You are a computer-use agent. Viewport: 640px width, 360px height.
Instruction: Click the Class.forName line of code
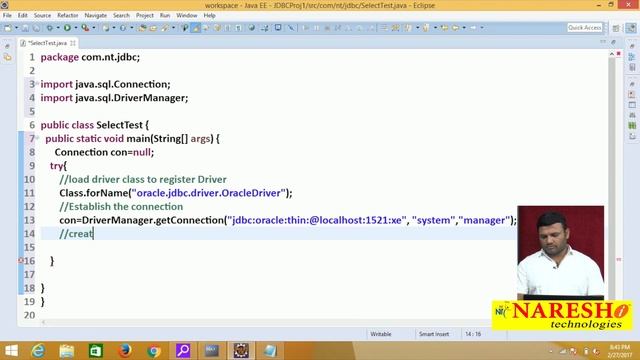(176, 193)
